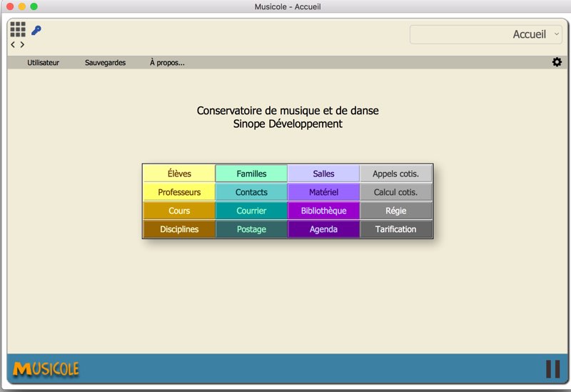This screenshot has width=571, height=392.
Task: Click the blue key icon
Action: click(x=36, y=30)
